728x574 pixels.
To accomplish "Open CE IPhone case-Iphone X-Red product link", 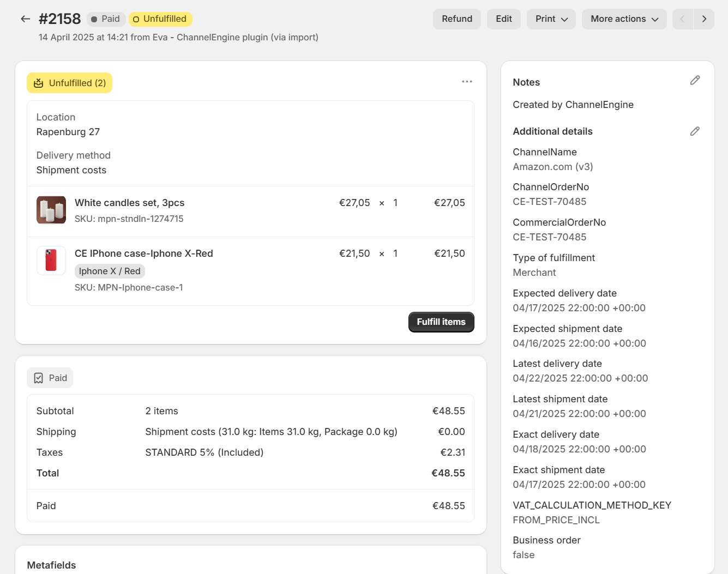I will [143, 253].
